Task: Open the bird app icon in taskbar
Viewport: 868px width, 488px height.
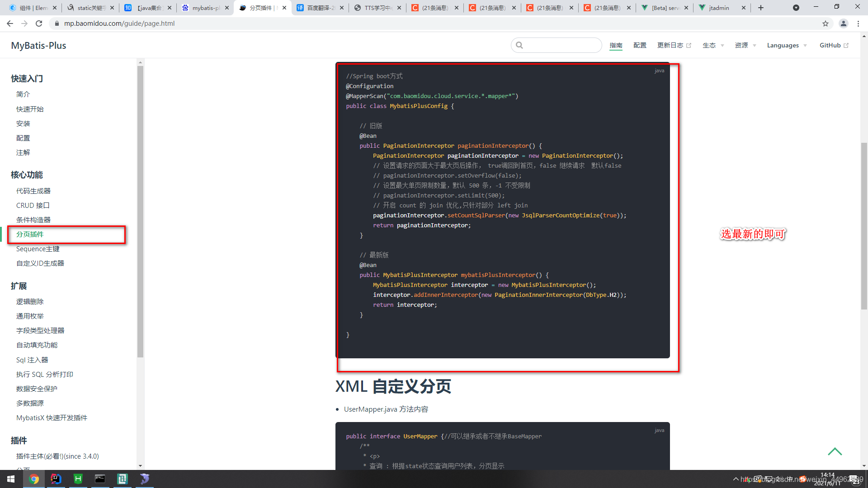Action: pos(144,479)
